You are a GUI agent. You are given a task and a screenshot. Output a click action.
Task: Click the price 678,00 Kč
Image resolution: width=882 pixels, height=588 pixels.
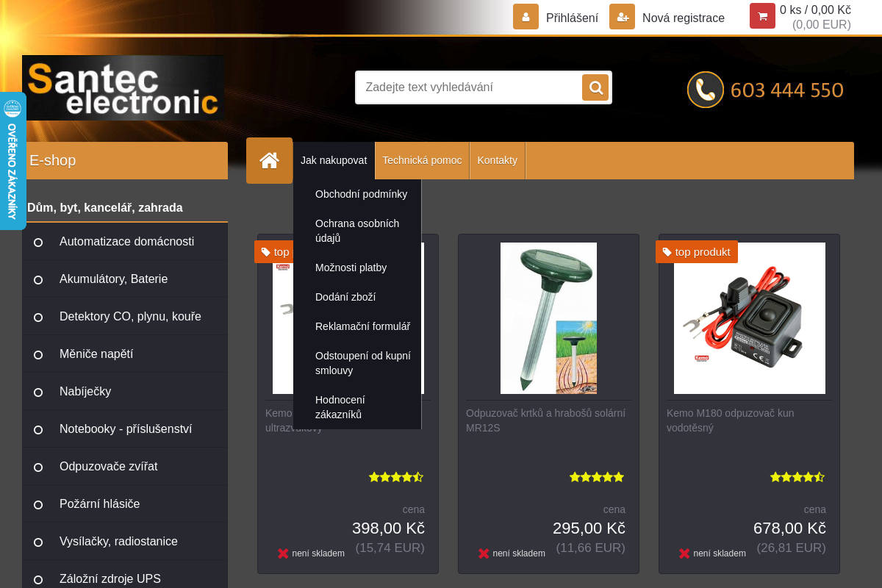coord(789,528)
